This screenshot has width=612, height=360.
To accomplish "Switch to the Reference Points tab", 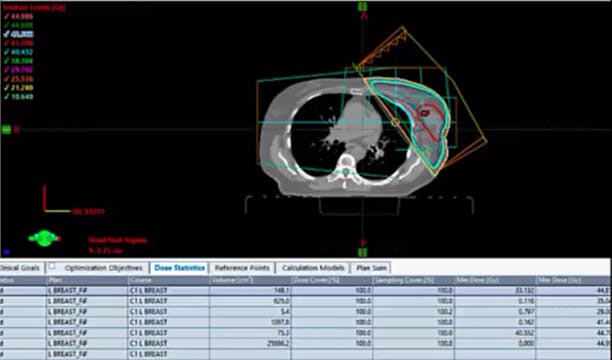I will click(242, 268).
